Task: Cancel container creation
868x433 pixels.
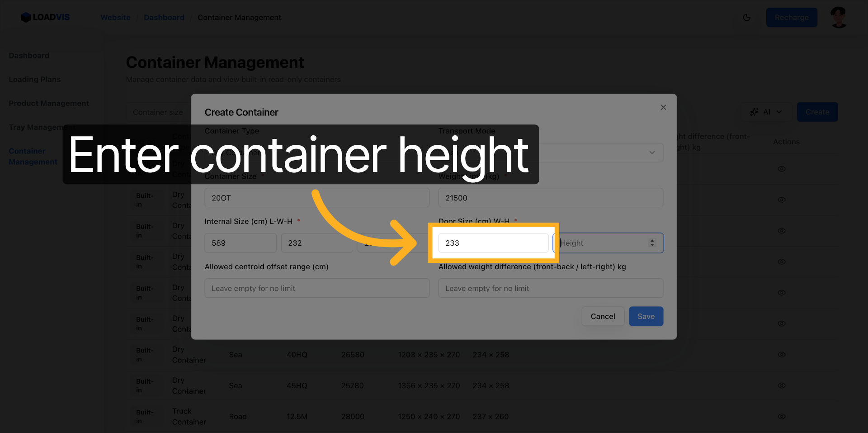Action: [603, 316]
